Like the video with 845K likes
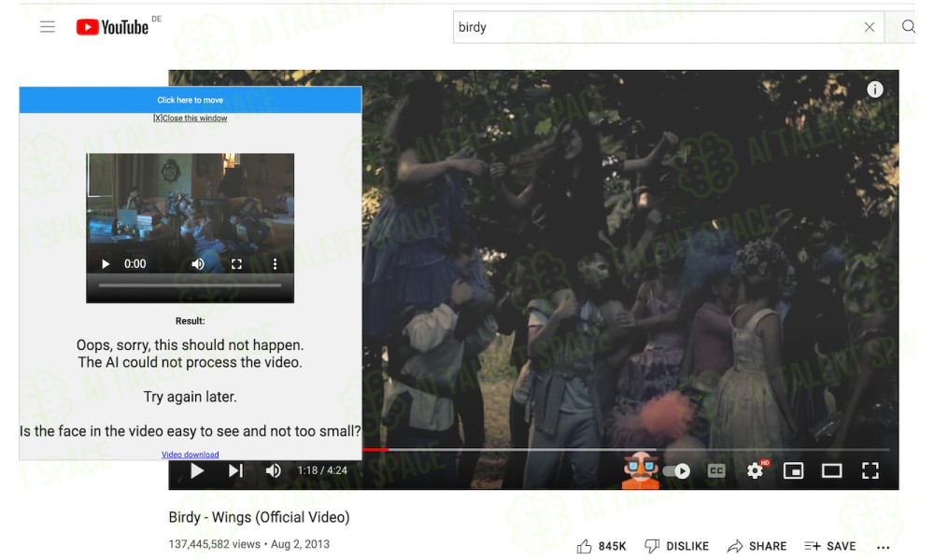934x560 pixels. pyautogui.click(x=601, y=546)
